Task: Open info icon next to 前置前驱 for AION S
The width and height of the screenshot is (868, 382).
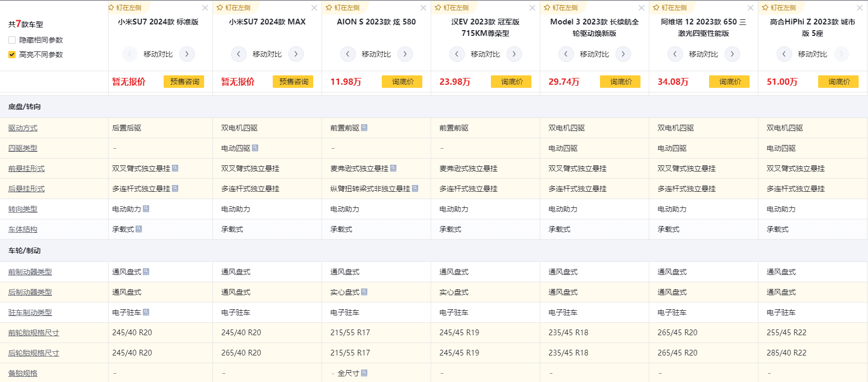Action: [364, 127]
